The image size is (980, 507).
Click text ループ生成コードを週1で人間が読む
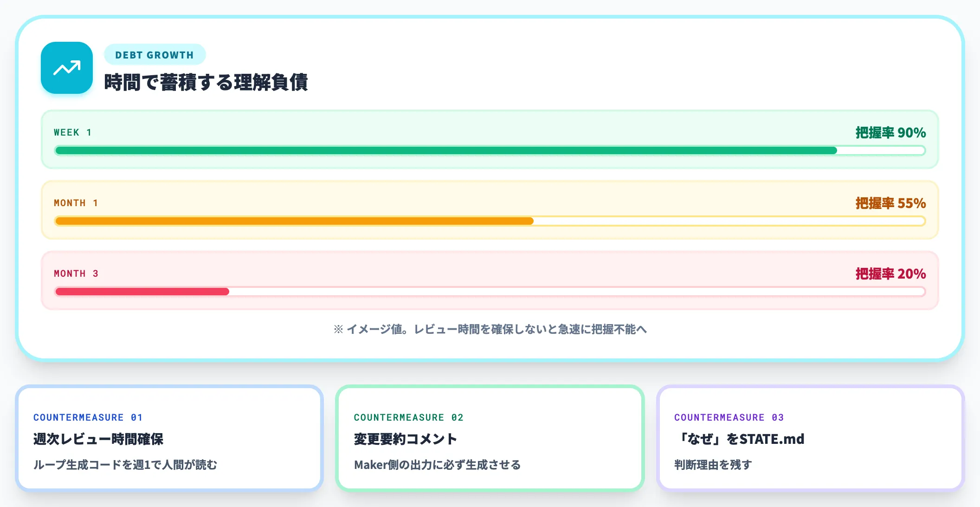(125, 465)
